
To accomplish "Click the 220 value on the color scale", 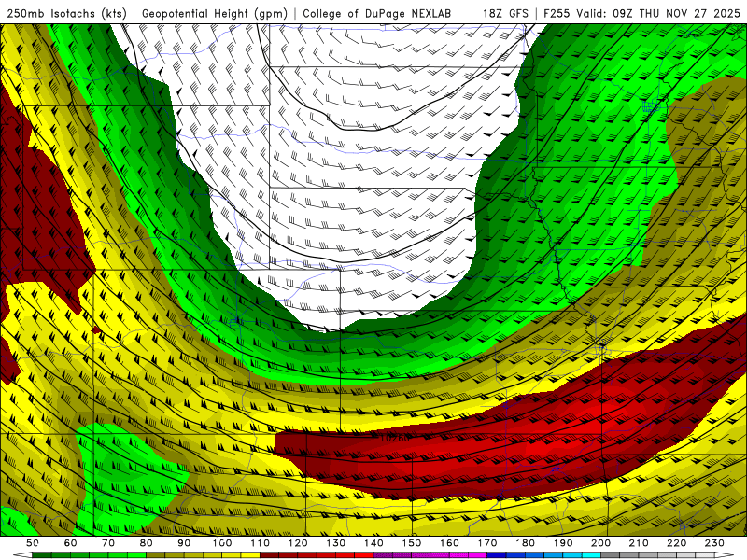I will (677, 543).
